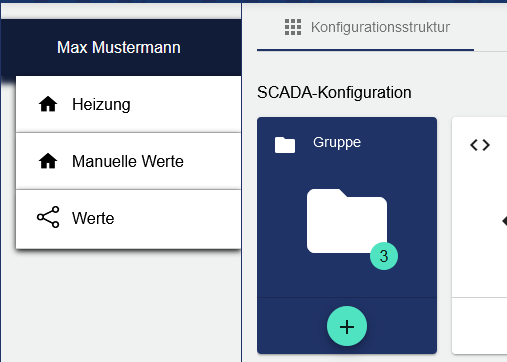Viewport: 507px width, 362px height.
Task: Select the white card beside the Gruppe card
Action: click(479, 235)
